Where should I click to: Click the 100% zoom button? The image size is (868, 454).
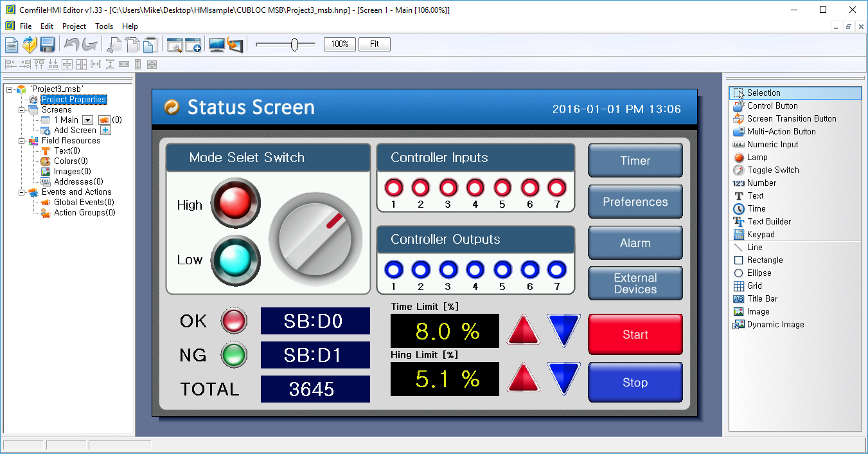(340, 44)
